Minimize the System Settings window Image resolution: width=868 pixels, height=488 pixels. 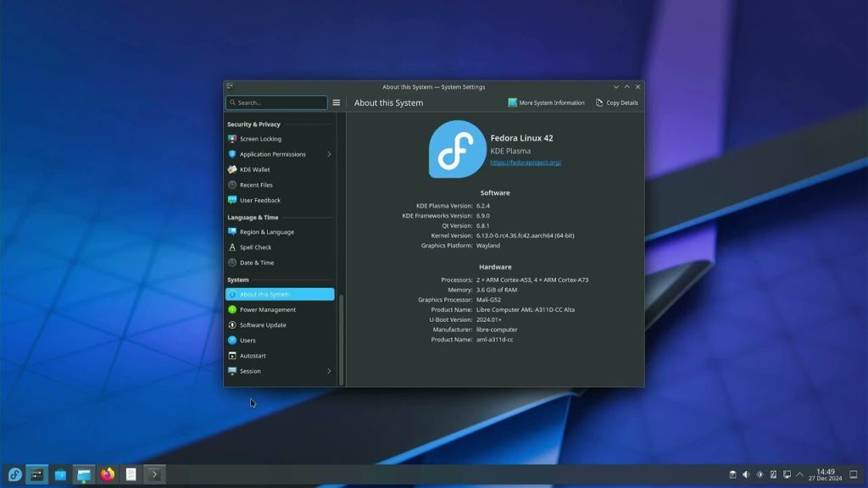coord(615,87)
